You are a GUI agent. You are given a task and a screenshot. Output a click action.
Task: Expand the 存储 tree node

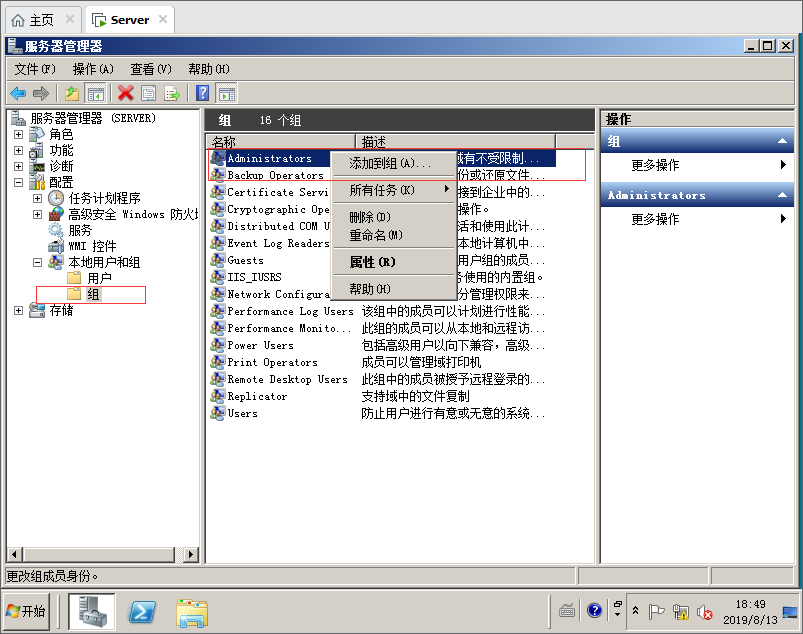[18, 310]
